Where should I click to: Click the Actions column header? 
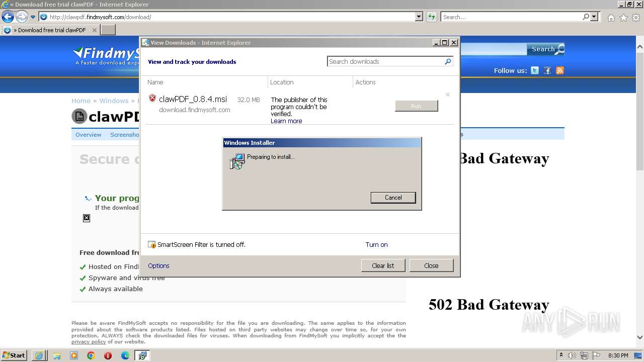366,82
